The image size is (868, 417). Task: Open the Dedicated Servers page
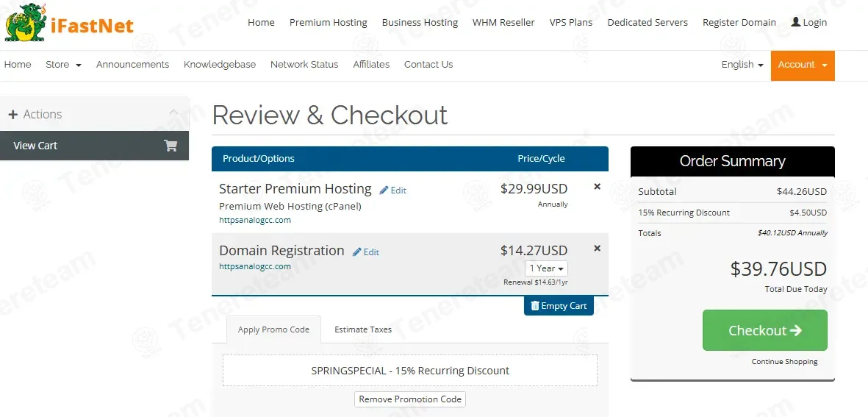click(x=648, y=22)
